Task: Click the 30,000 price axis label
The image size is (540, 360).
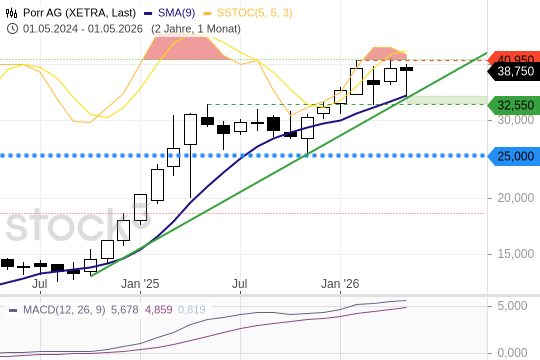Action: coord(516,120)
